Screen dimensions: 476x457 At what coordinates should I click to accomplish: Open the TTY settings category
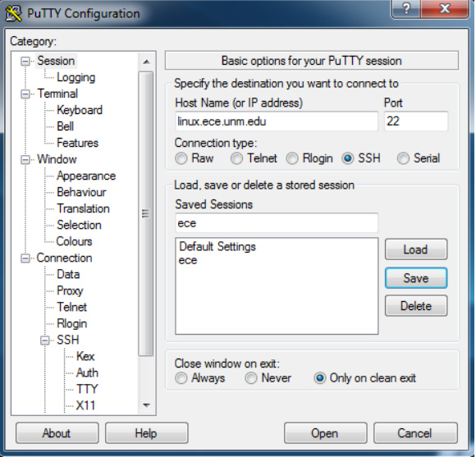(x=87, y=389)
